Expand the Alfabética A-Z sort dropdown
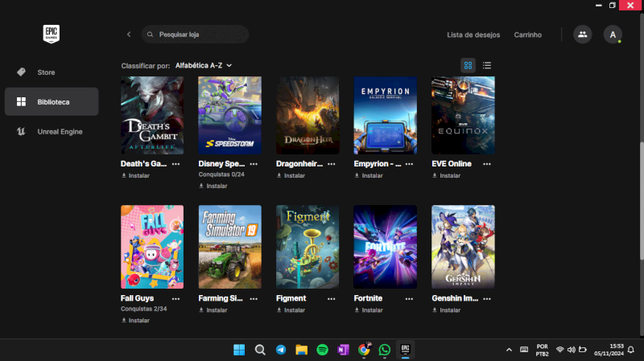This screenshot has width=644, height=361. [x=204, y=65]
